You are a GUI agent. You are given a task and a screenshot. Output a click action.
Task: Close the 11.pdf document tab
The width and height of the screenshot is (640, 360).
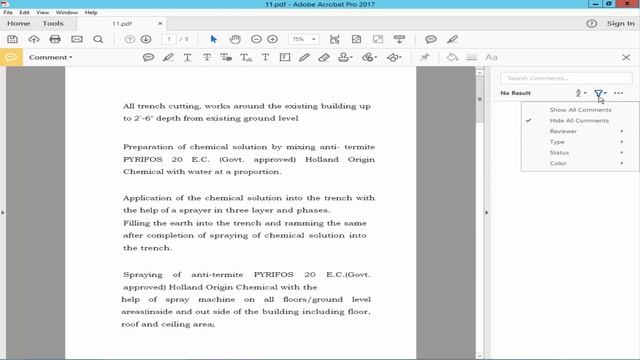click(x=160, y=24)
